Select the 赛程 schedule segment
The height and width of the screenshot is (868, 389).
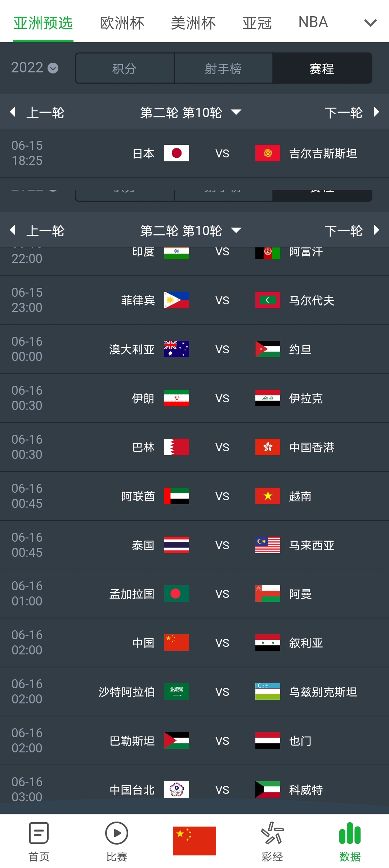click(x=322, y=68)
